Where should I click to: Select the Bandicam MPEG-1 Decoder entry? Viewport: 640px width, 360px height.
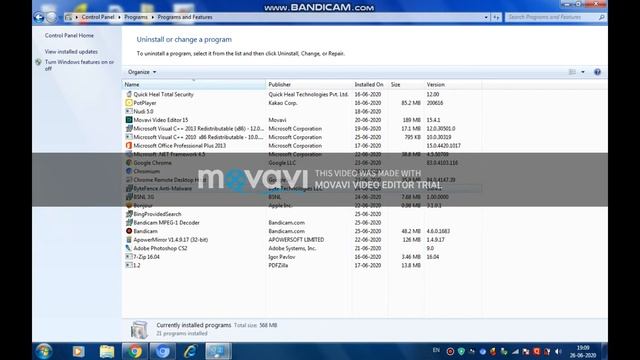pos(302,223)
